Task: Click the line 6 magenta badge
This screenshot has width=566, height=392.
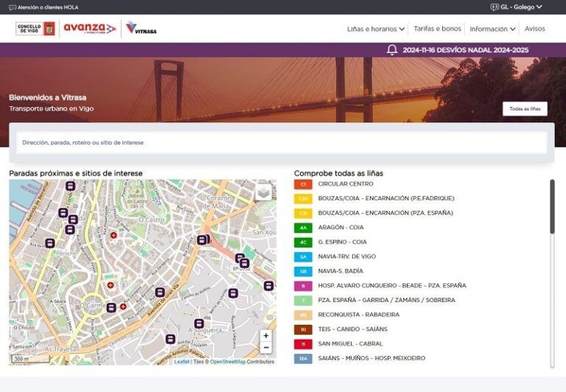Action: pos(303,286)
